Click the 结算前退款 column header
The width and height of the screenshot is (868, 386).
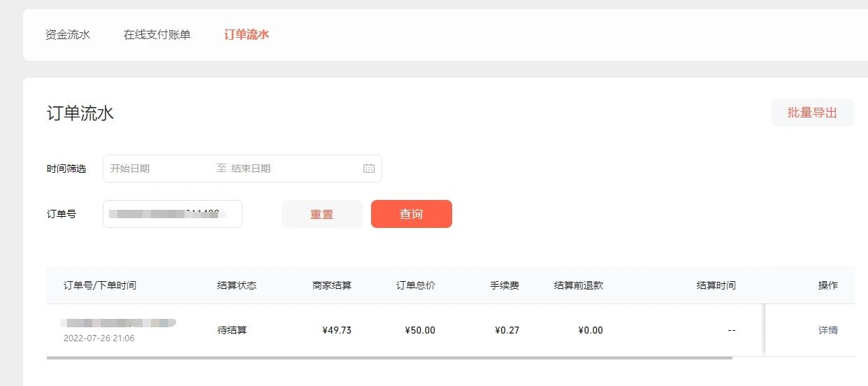click(x=579, y=285)
